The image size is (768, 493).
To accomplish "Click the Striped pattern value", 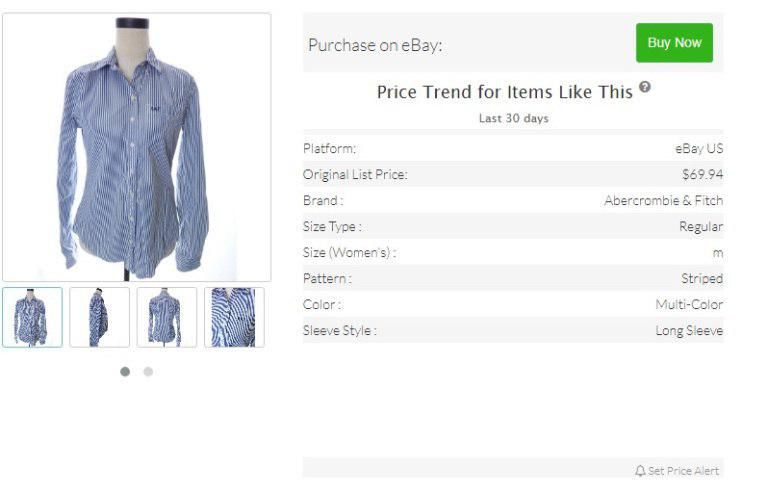I will coord(702,279).
